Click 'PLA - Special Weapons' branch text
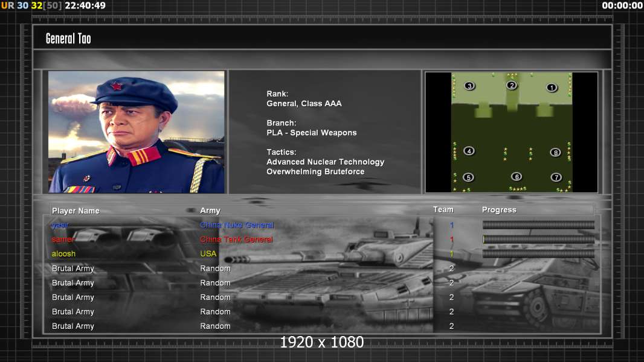This screenshot has height=362, width=644. [x=311, y=133]
